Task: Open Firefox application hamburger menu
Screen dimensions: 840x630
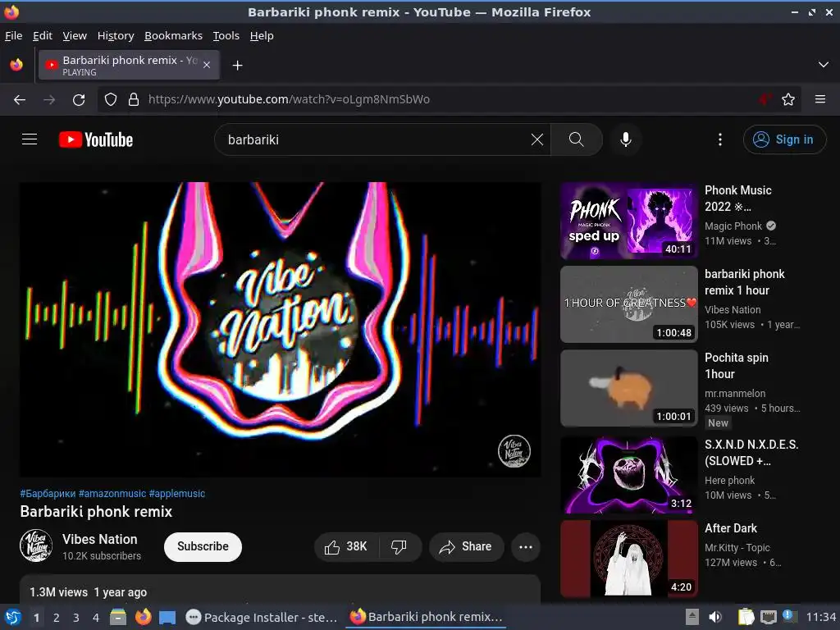Action: click(820, 99)
